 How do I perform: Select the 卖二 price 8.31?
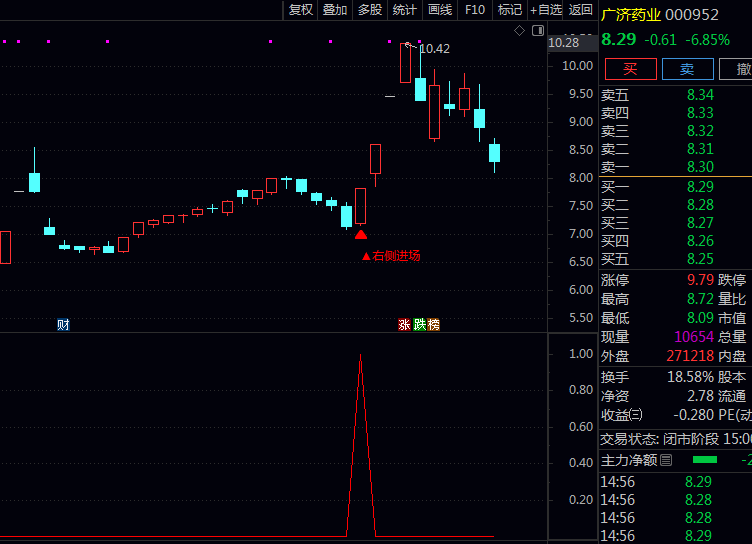(700, 149)
